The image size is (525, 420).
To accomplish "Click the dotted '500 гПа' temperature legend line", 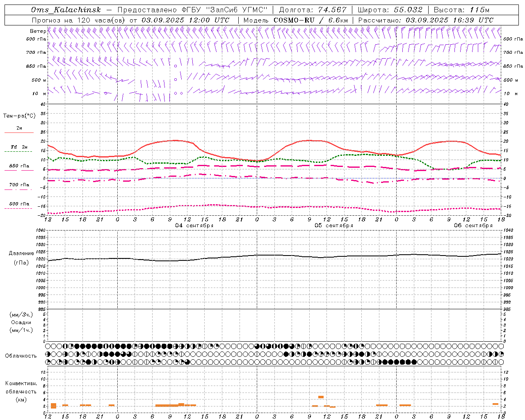I will (x=18, y=208).
